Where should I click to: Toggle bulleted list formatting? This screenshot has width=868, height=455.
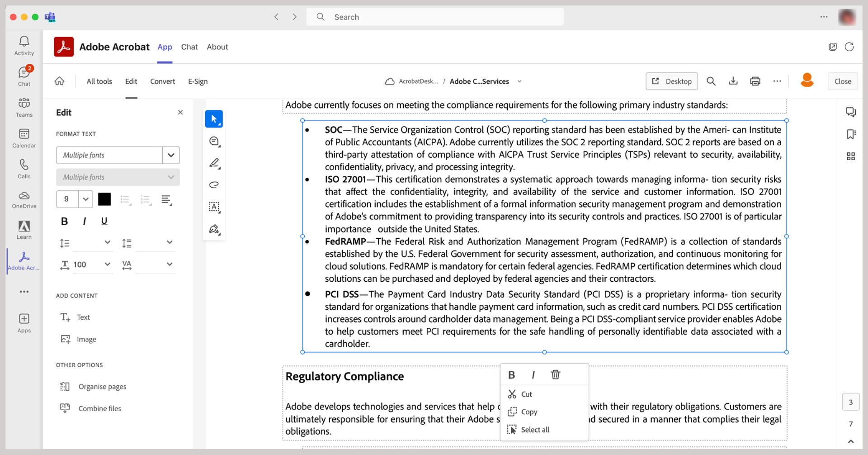[x=126, y=199]
